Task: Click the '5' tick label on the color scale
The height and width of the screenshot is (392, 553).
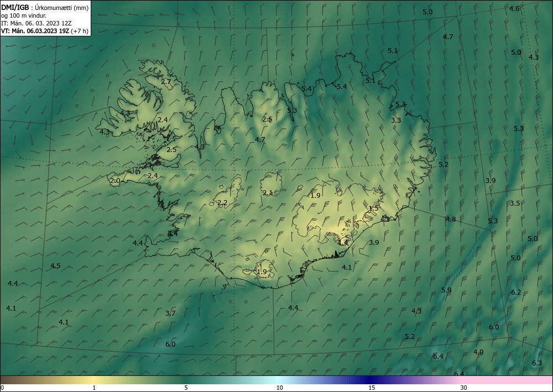Action: point(186,388)
